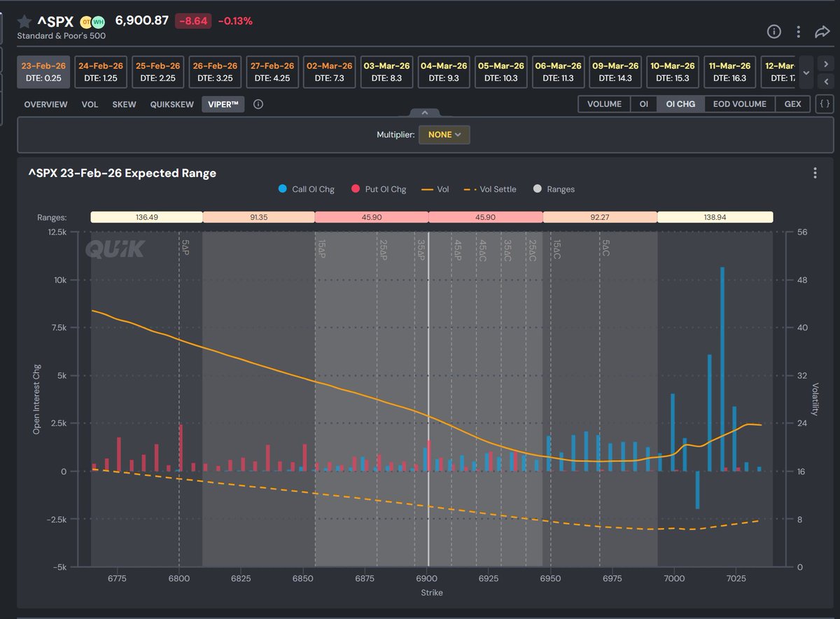Image resolution: width=840 pixels, height=619 pixels.
Task: Star ^SPX as a favorite
Action: coord(24,21)
